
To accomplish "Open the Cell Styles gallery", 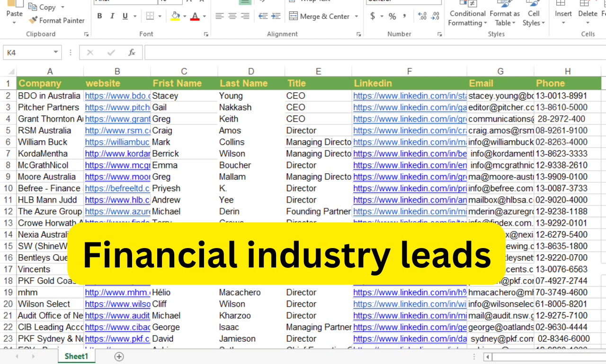I will 534,13.
